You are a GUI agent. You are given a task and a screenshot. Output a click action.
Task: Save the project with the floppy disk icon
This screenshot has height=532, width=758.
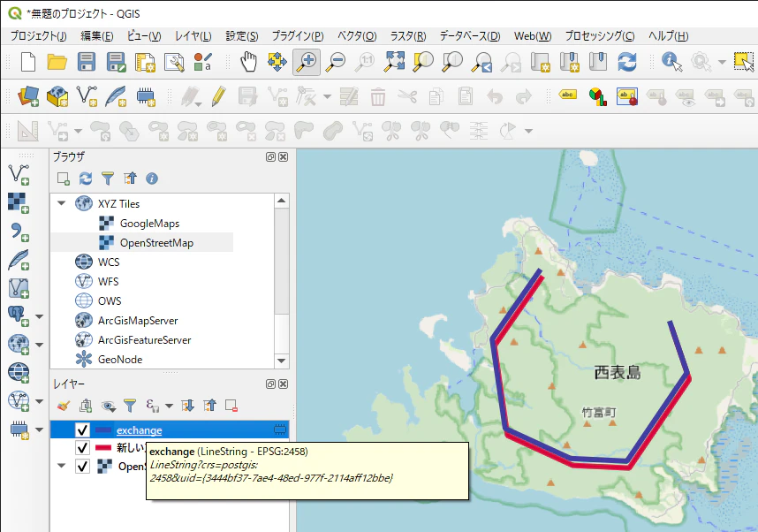click(x=86, y=63)
